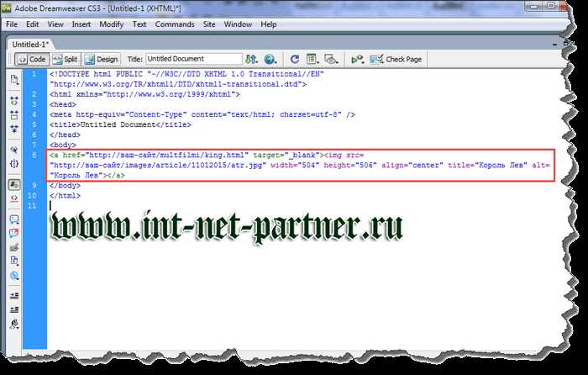Image resolution: width=588 pixels, height=375 pixels.
Task: Click the Dreamweaver app icon in title bar
Action: (7, 8)
